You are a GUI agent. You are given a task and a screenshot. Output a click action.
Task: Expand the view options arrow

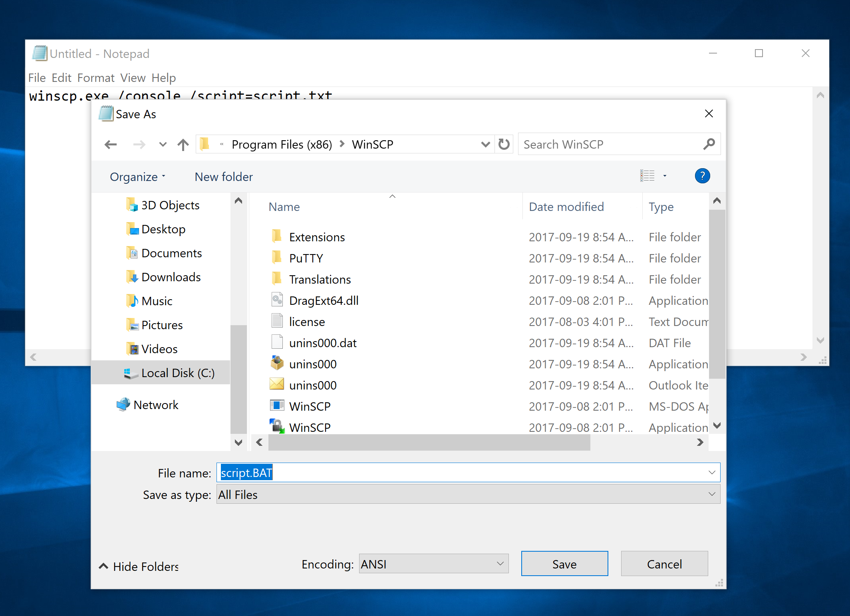665,176
